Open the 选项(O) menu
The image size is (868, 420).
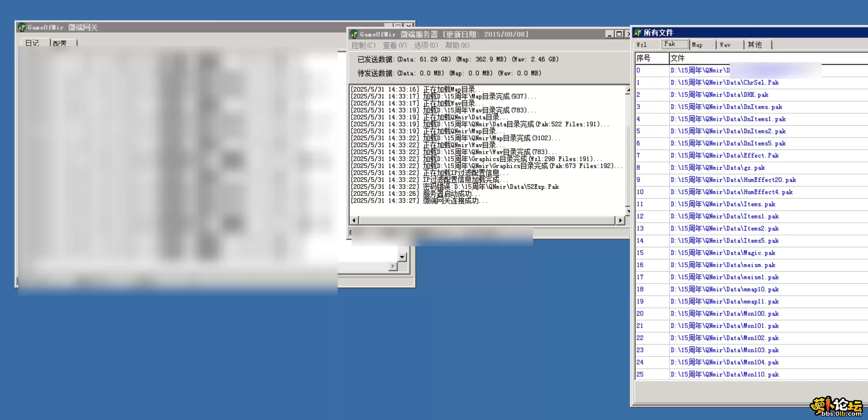(x=426, y=46)
